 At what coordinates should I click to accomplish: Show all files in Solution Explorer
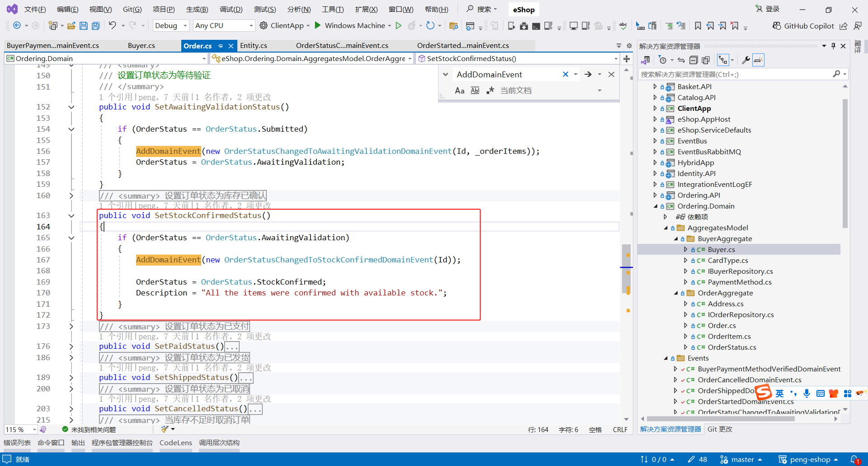[x=706, y=60]
